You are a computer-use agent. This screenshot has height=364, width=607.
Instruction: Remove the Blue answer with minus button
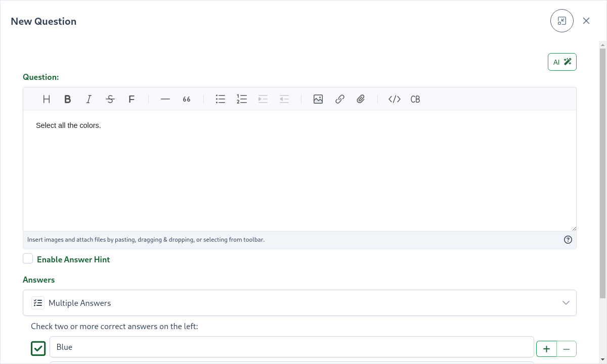[566, 348]
